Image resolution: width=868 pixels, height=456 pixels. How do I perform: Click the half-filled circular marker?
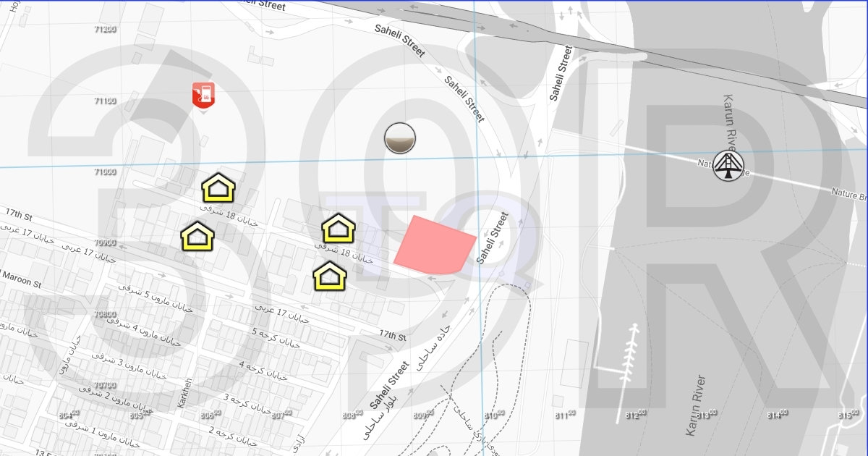click(399, 138)
